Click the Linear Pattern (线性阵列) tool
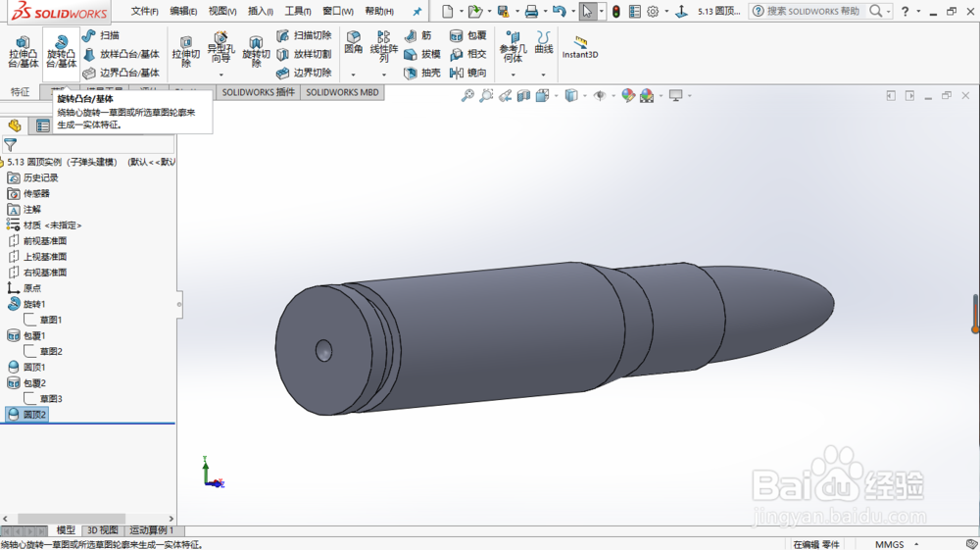The image size is (980, 550). coord(384,46)
